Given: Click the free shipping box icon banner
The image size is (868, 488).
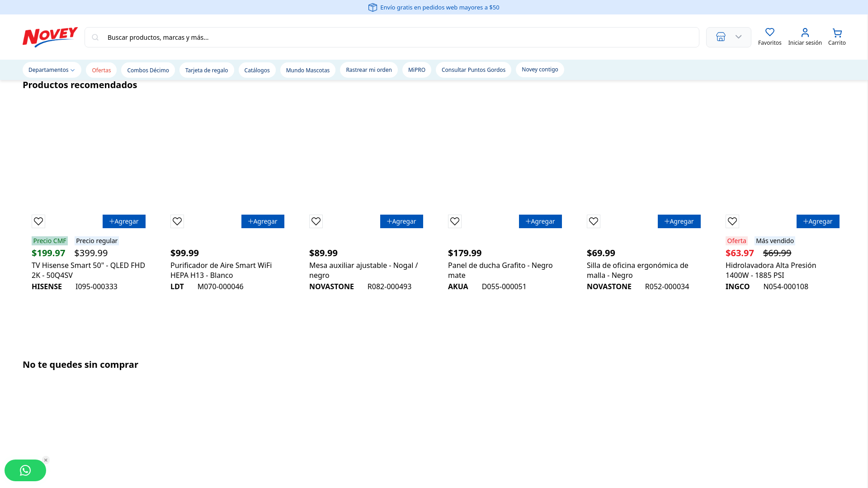Looking at the screenshot, I should (373, 7).
